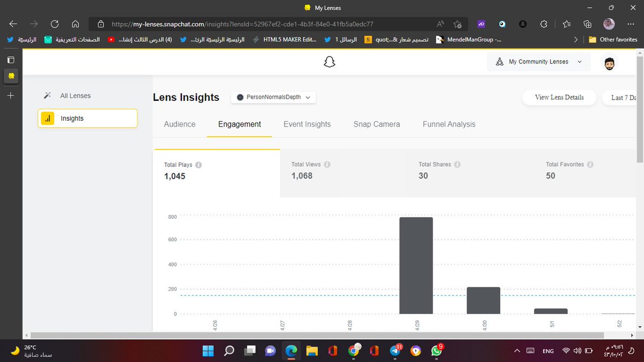Viewport: 644px width, 362px height.
Task: Go to the browser home page
Action: tap(75, 24)
